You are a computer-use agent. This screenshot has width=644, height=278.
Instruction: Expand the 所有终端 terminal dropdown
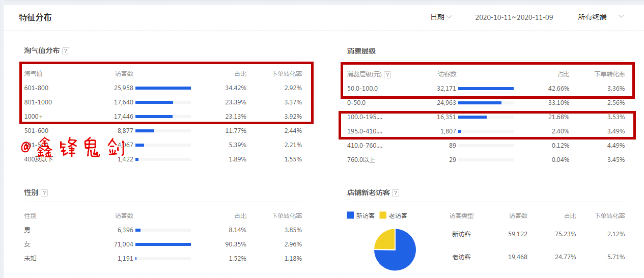pos(601,17)
